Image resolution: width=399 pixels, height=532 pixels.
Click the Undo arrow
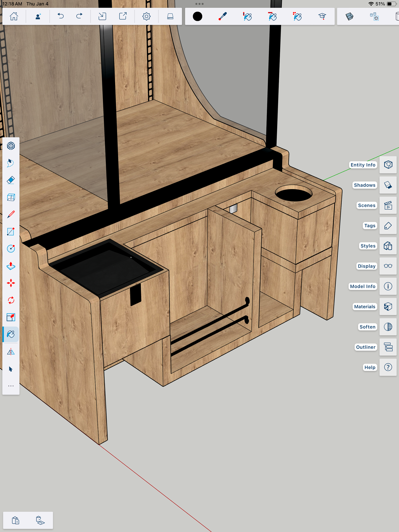coord(61,16)
